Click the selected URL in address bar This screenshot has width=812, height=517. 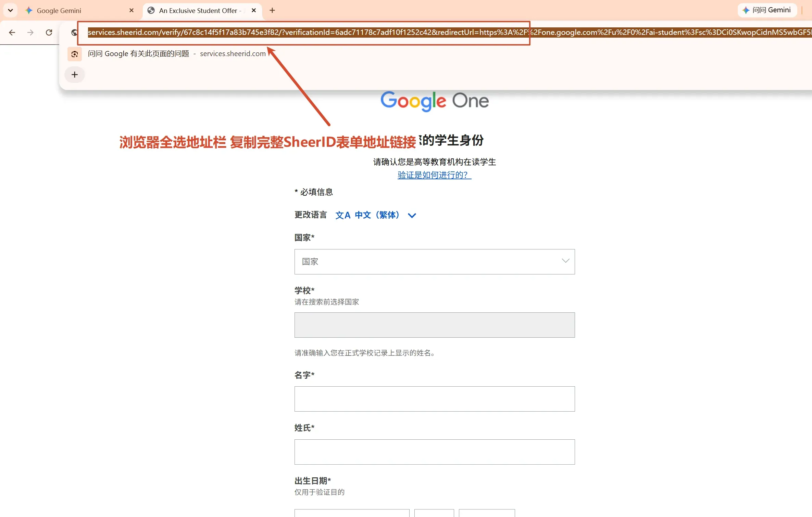[450, 33]
